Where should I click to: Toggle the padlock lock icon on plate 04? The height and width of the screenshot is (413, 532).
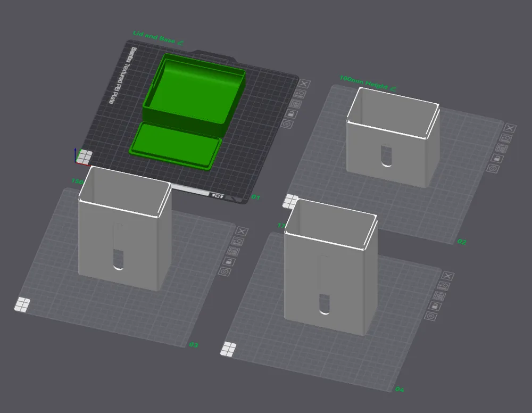pos(435,305)
